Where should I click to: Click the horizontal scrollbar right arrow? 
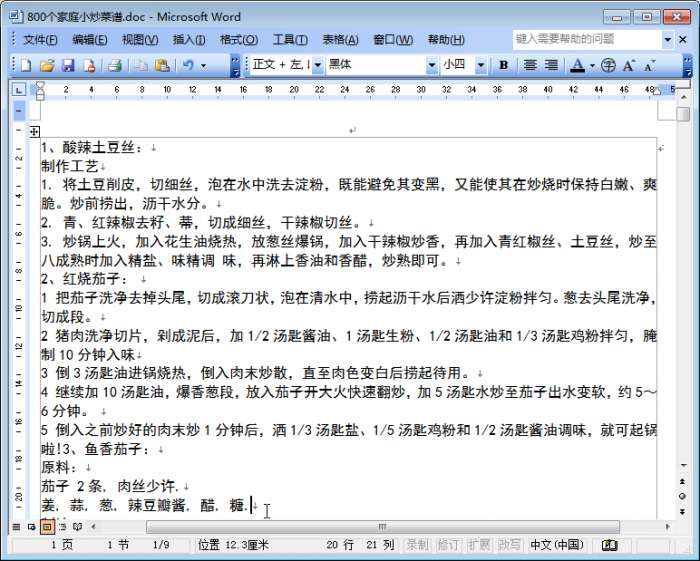(x=667, y=527)
